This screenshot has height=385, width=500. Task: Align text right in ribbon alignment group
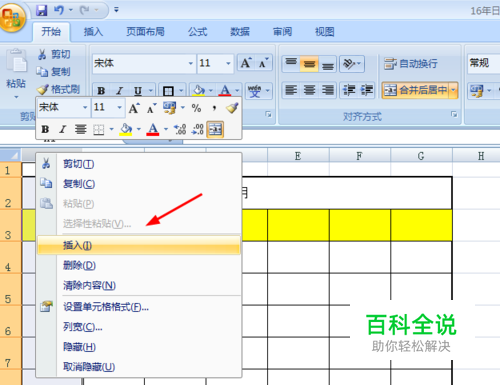click(x=328, y=90)
